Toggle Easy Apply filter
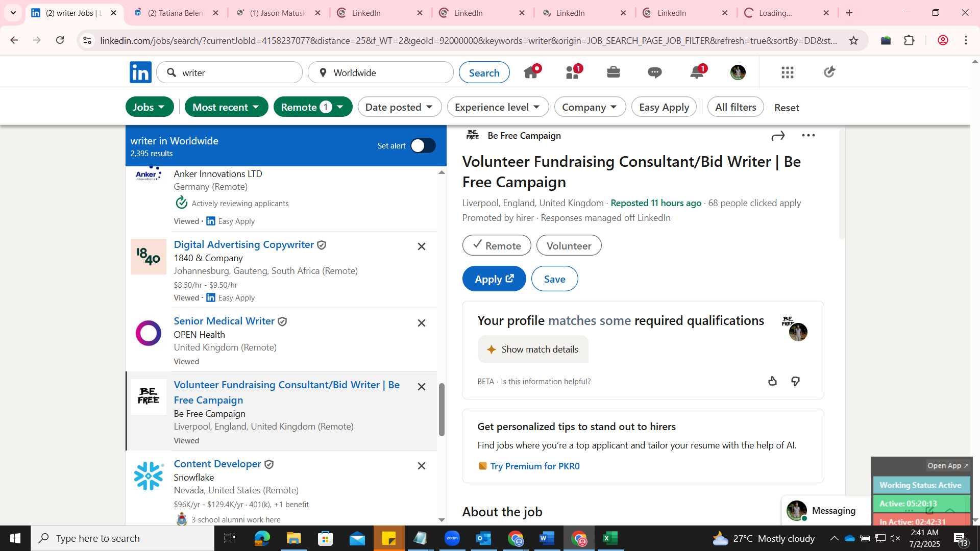The image size is (980, 551). [664, 107]
